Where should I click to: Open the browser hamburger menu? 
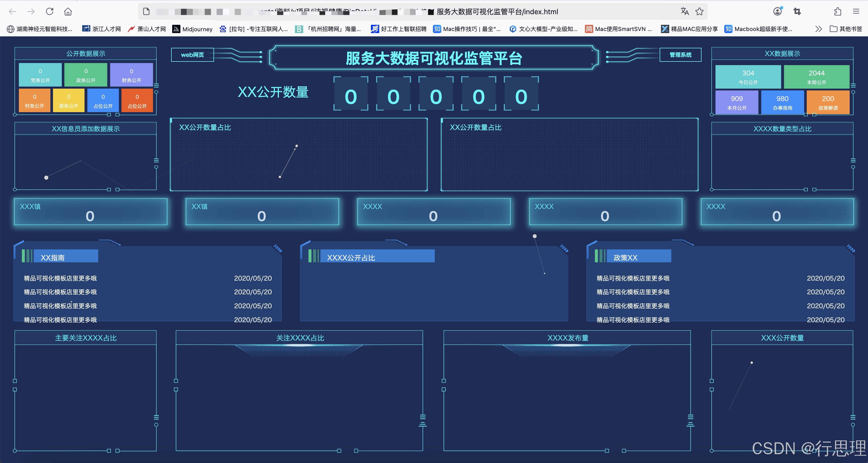pos(856,11)
